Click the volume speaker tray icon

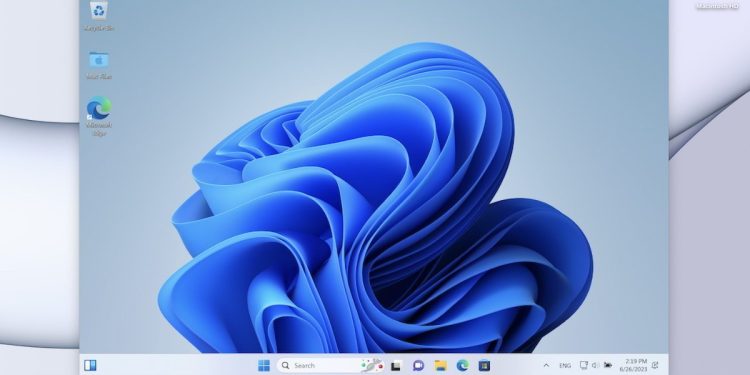tap(596, 365)
